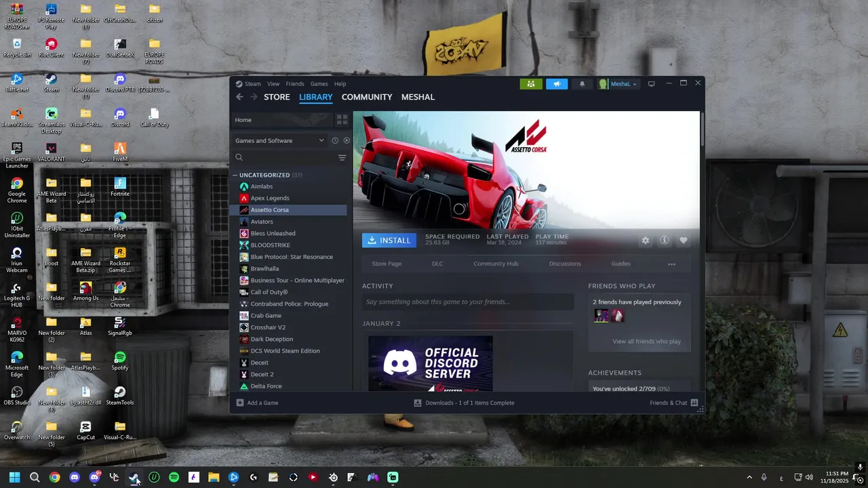Open the Help menu
This screenshot has height=488, width=868.
pyautogui.click(x=340, y=84)
